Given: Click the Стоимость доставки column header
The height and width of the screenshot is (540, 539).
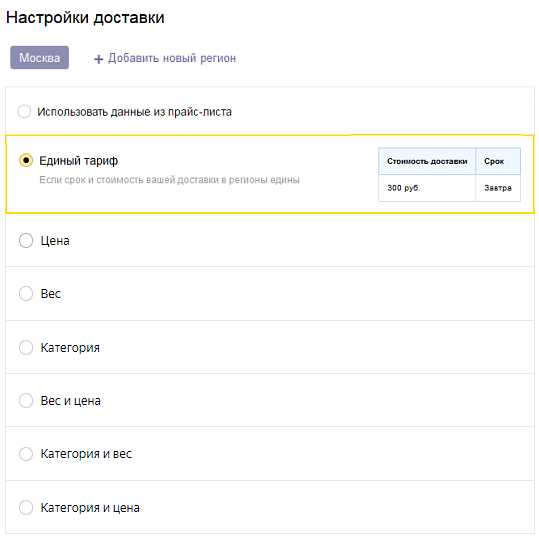Looking at the screenshot, I should coord(427,161).
